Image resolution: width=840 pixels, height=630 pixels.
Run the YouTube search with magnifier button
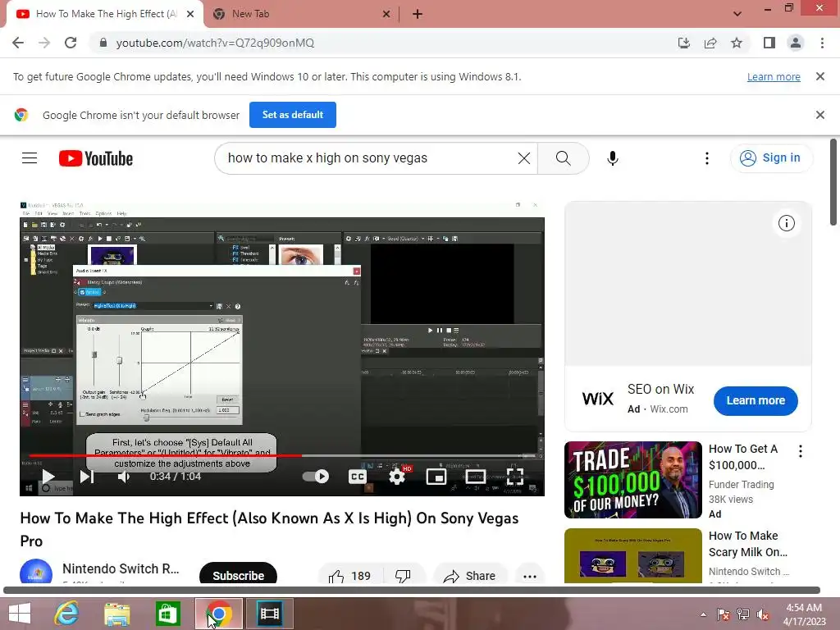(563, 158)
